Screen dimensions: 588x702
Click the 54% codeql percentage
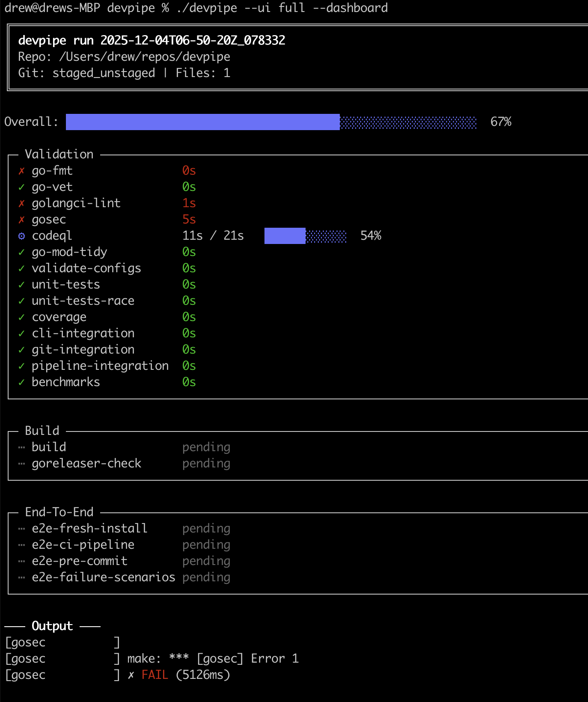tap(371, 236)
